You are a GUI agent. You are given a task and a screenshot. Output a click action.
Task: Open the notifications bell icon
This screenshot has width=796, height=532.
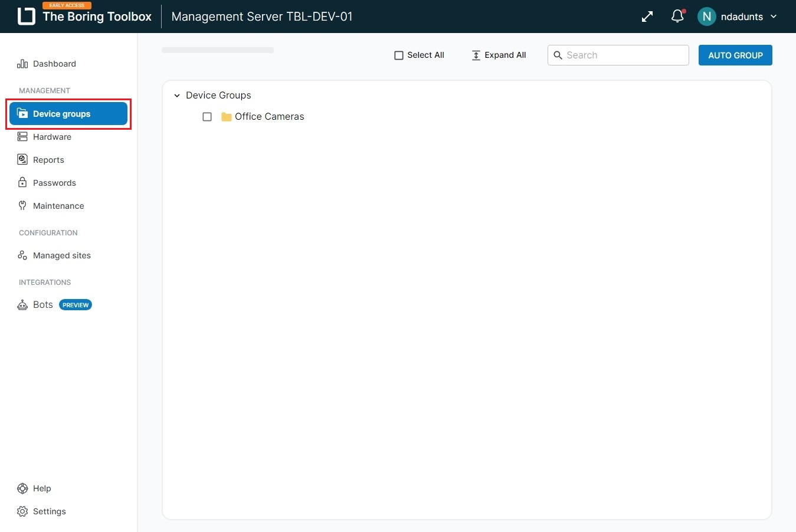677,17
